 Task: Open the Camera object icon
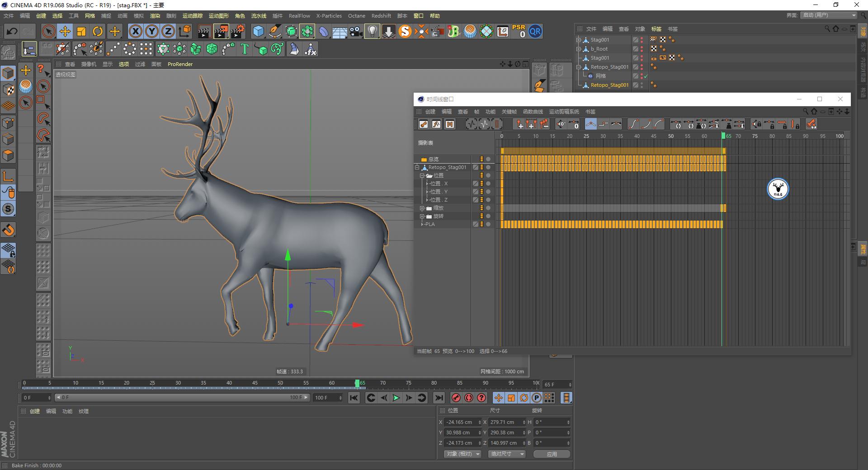[356, 31]
